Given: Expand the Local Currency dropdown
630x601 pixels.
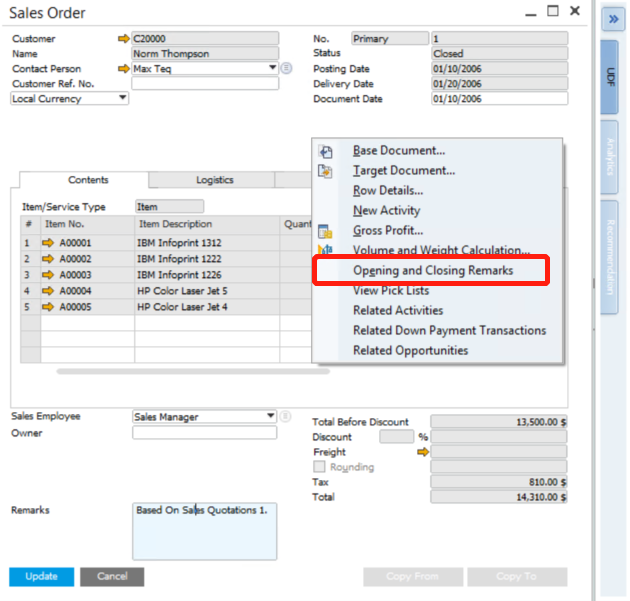Looking at the screenshot, I should (123, 98).
